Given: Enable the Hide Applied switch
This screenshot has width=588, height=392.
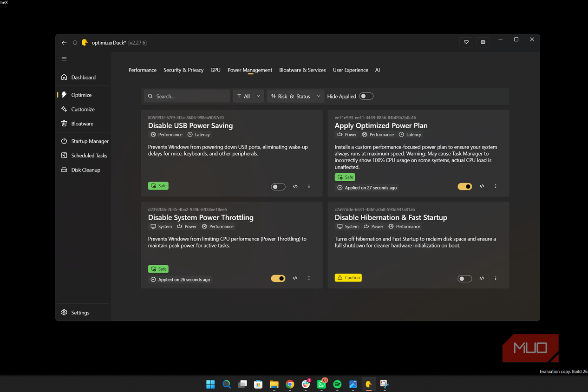Looking at the screenshot, I should [x=366, y=96].
